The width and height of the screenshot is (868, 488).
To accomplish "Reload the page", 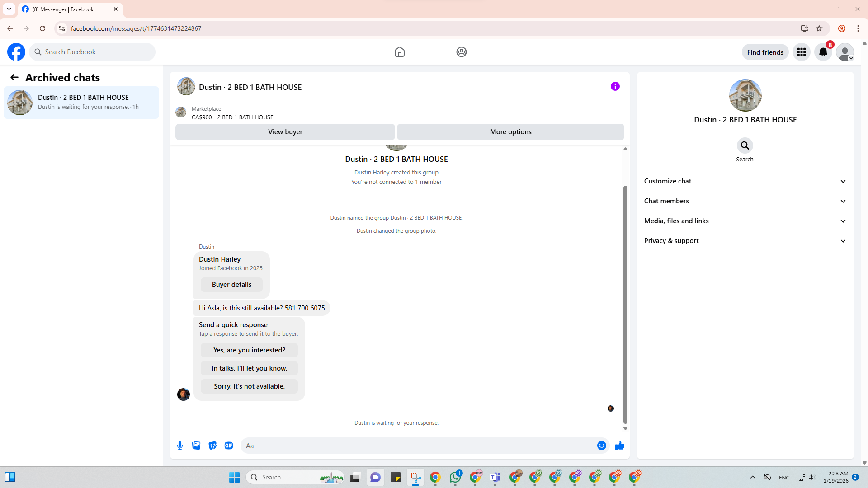I will [42, 28].
